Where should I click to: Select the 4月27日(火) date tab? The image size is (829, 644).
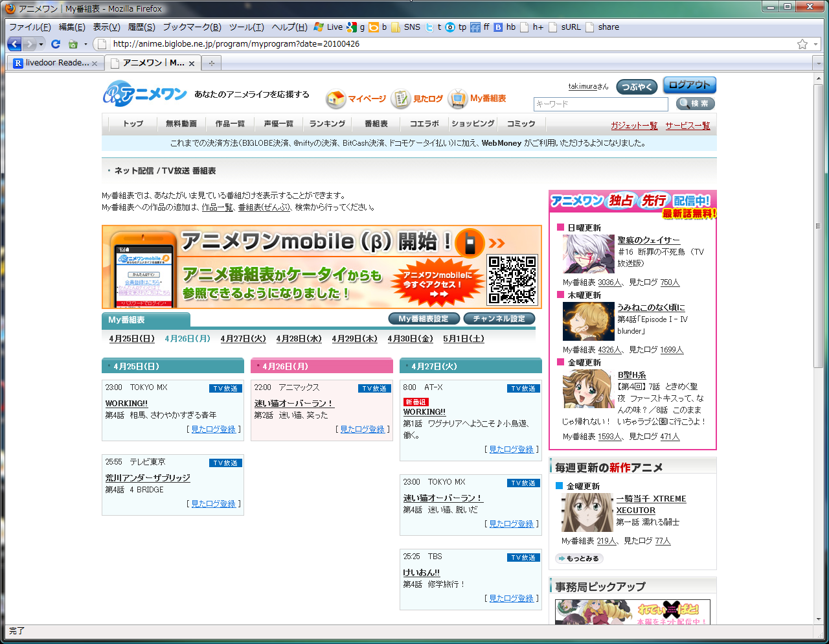point(243,339)
